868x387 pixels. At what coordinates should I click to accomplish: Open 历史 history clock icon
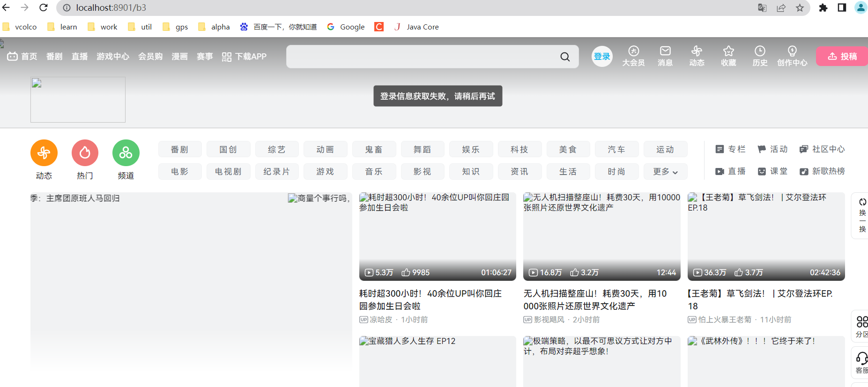pyautogui.click(x=760, y=51)
